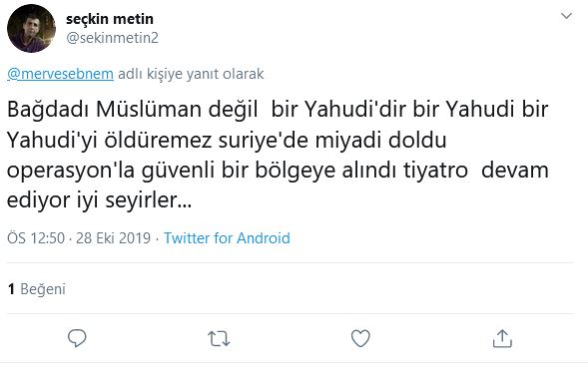Open the share tweet upload icon

point(502,338)
